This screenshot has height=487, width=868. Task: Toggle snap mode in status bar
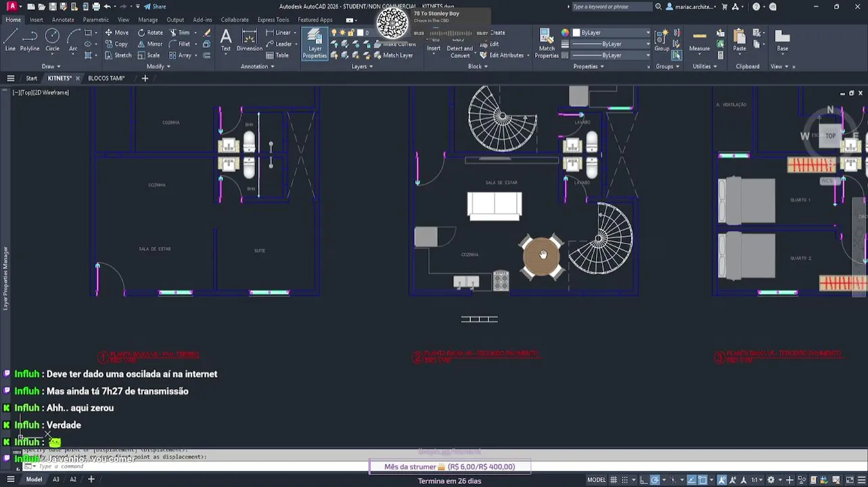624,480
